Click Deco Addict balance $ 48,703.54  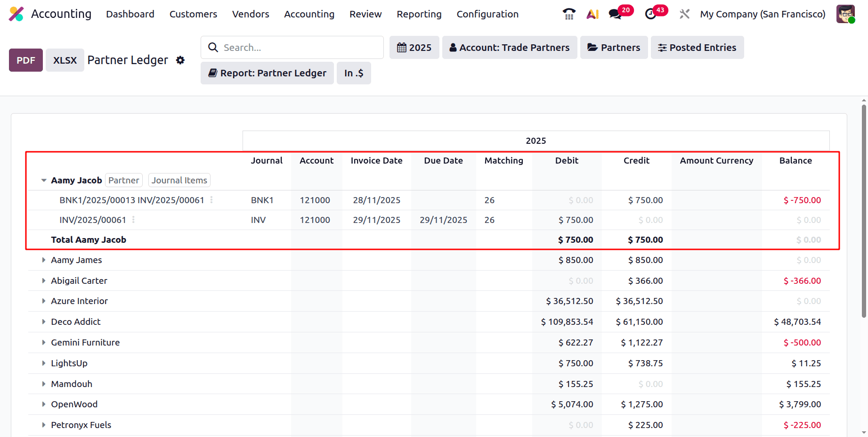797,322
